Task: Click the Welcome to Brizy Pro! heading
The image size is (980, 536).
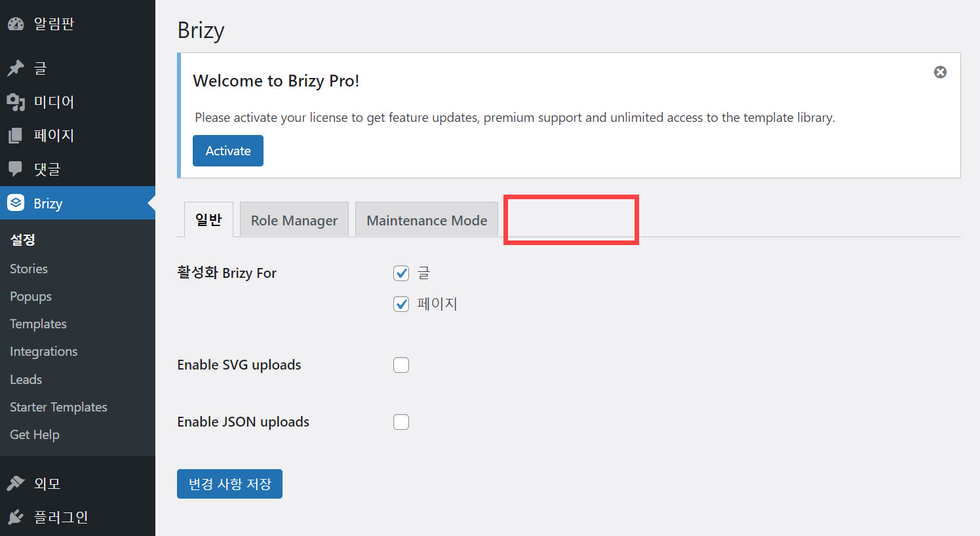Action: tap(276, 81)
